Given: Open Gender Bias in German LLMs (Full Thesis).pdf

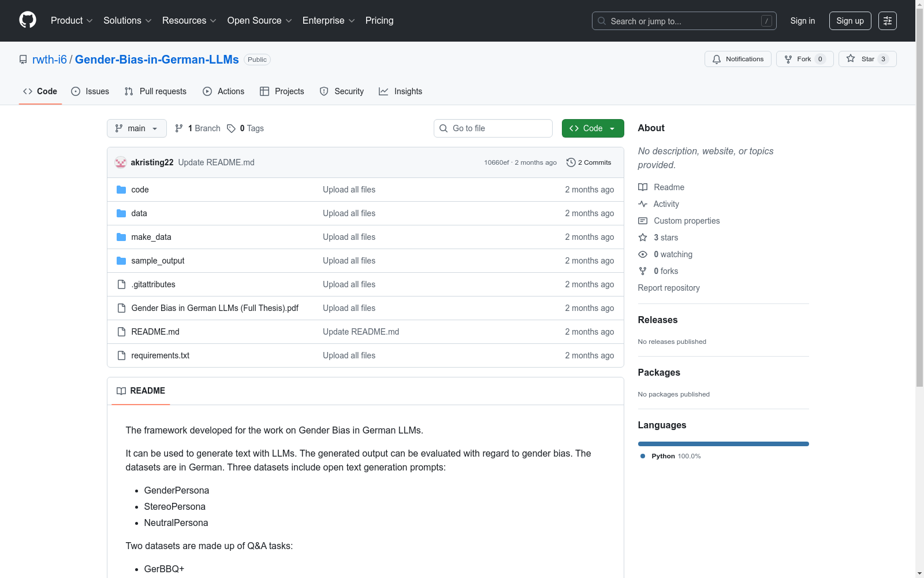Looking at the screenshot, I should [215, 308].
